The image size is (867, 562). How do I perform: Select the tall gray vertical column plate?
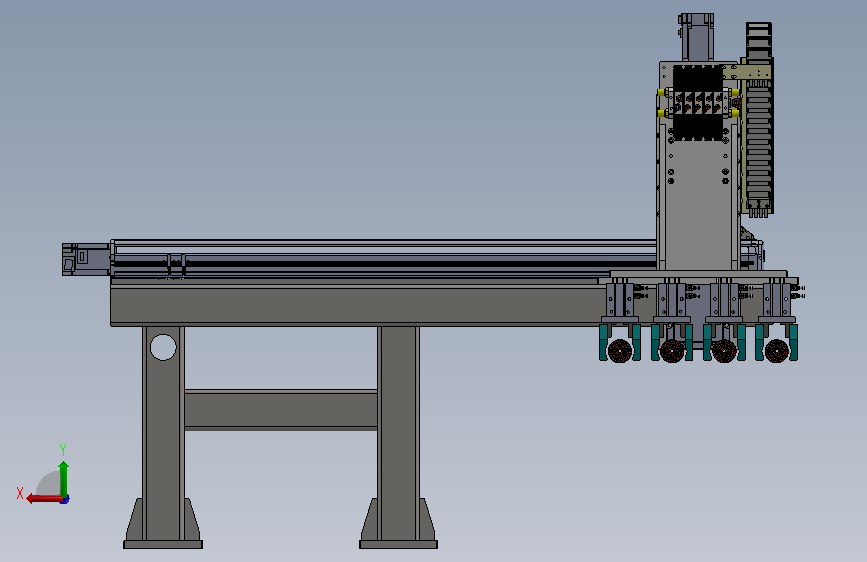(698, 205)
